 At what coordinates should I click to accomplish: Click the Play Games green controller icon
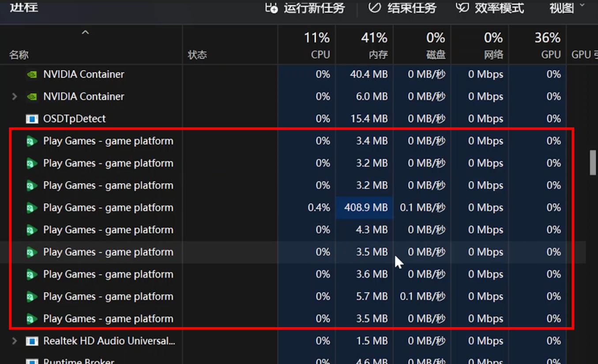[31, 141]
